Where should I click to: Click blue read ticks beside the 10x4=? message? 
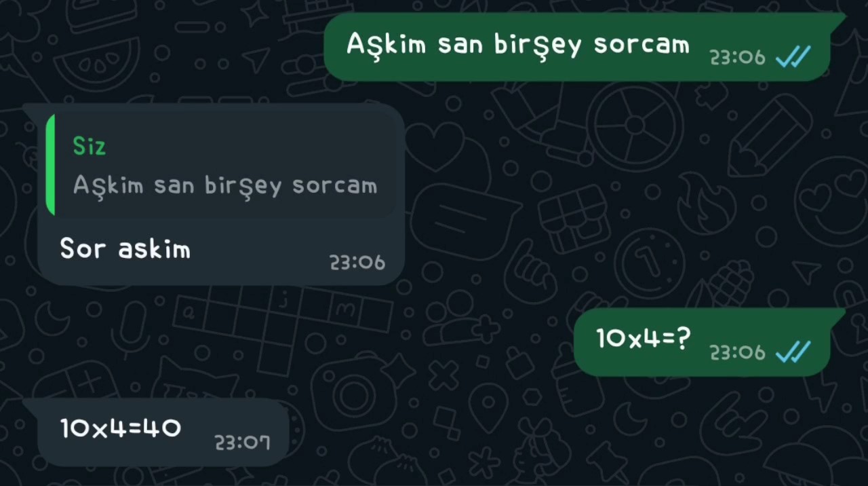pyautogui.click(x=793, y=352)
